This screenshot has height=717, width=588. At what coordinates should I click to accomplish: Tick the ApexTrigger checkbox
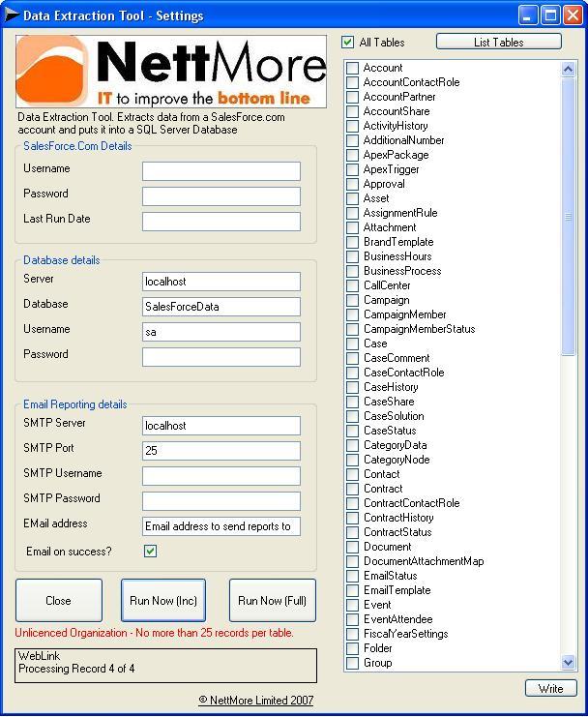352,169
